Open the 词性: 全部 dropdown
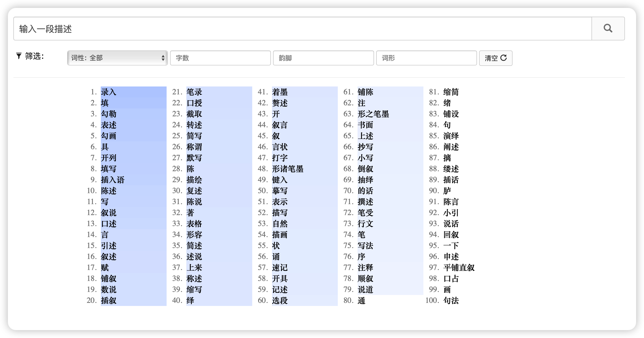 point(117,58)
